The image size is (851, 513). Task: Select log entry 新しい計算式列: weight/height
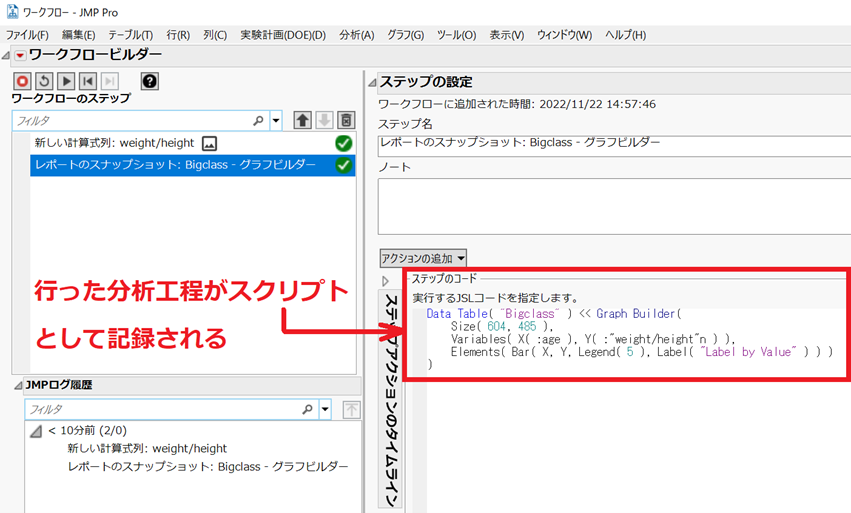point(147,448)
